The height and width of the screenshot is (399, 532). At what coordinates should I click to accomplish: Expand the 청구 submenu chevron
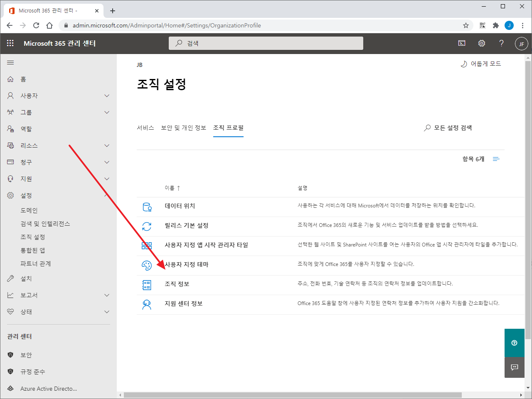pyautogui.click(x=107, y=162)
